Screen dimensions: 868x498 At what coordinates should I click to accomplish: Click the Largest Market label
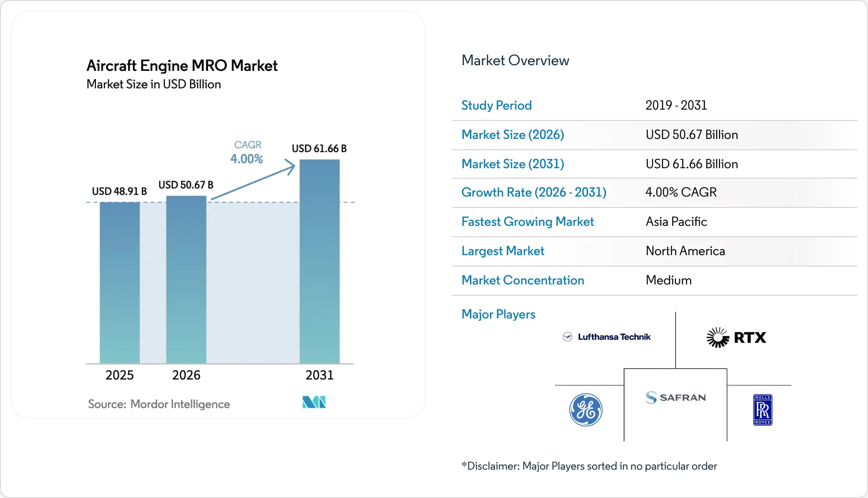tap(503, 251)
